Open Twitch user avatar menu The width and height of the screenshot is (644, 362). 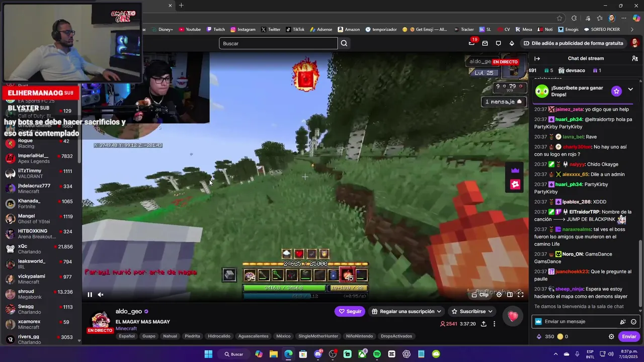point(635,43)
